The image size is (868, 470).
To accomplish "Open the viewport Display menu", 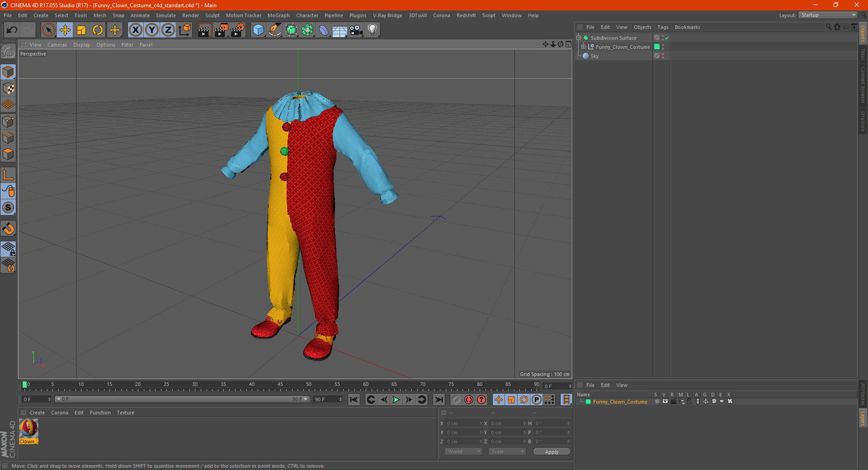I will [82, 45].
